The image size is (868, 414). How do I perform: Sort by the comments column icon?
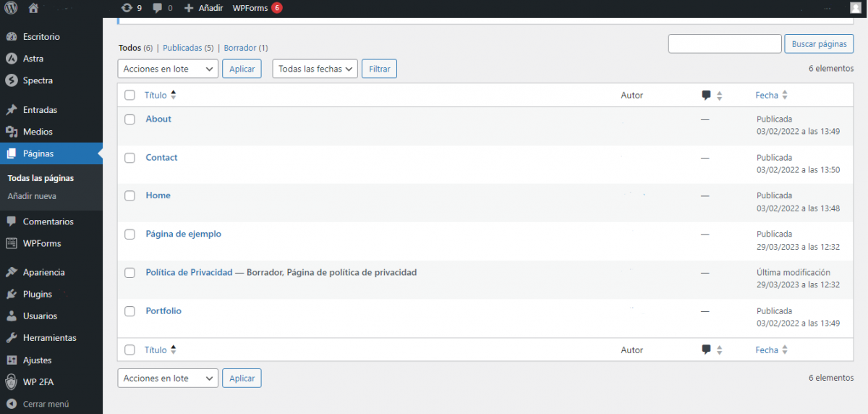click(x=707, y=95)
